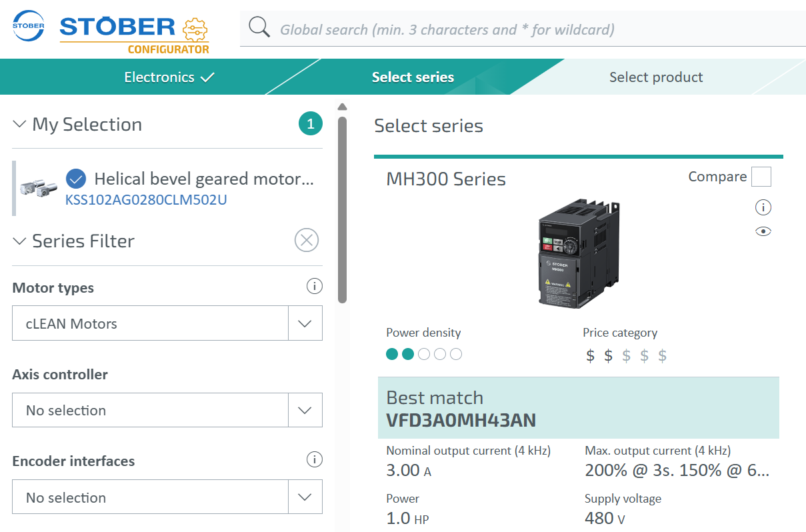This screenshot has height=532, width=806.
Task: Click the scrollbar up arrow
Action: click(x=342, y=107)
